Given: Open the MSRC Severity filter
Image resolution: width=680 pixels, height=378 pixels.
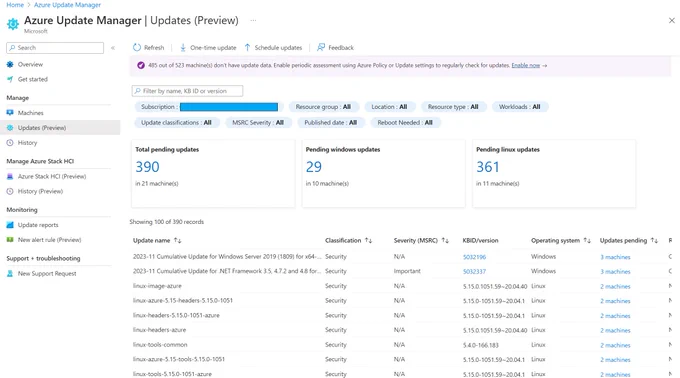Looking at the screenshot, I should [x=258, y=123].
